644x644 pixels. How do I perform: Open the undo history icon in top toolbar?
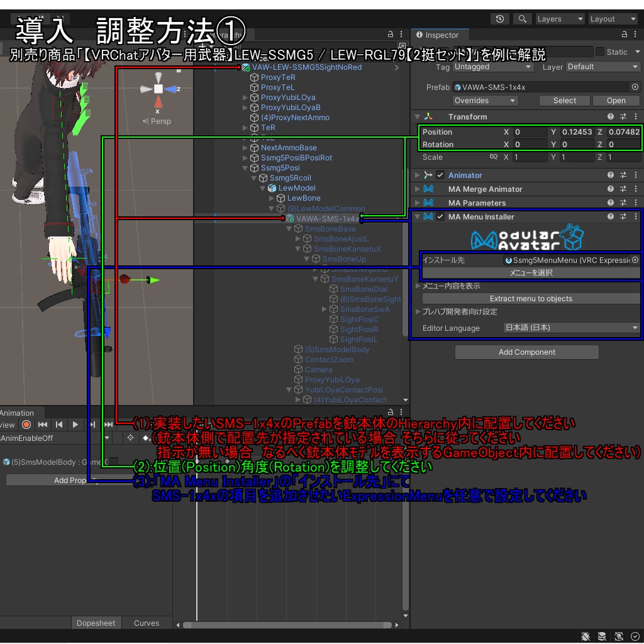pos(500,19)
